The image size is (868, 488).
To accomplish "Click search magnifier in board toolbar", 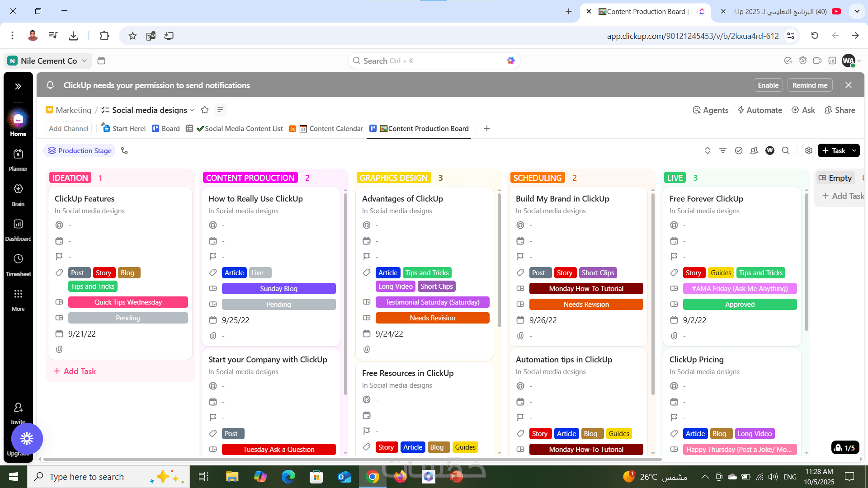I will (786, 150).
